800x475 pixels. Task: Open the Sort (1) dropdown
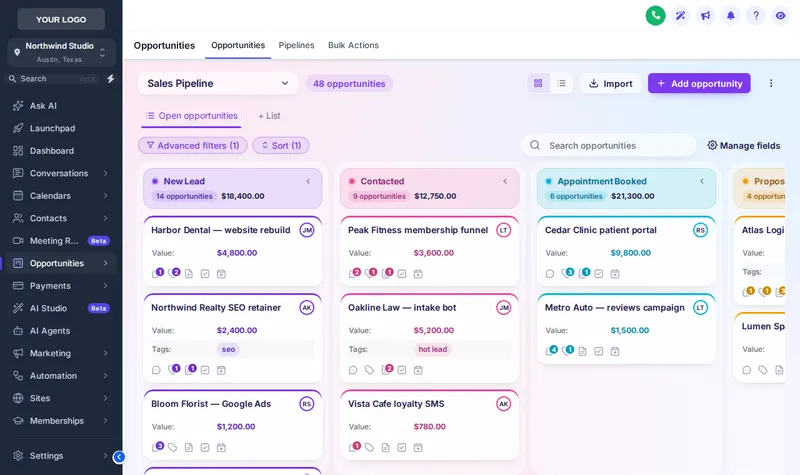pos(281,145)
